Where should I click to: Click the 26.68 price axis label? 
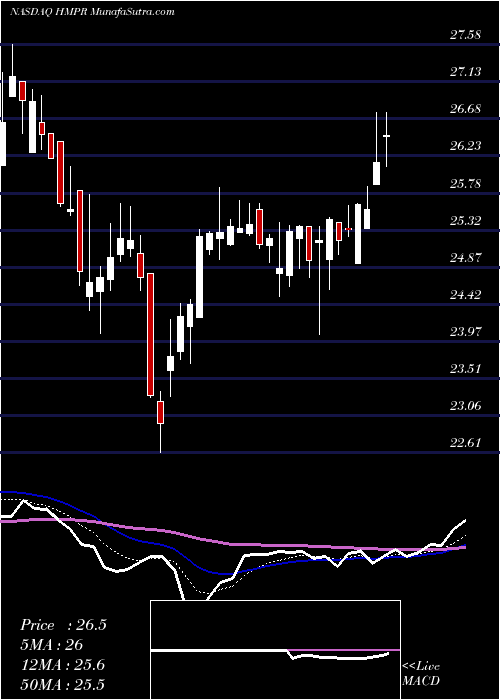[465, 108]
